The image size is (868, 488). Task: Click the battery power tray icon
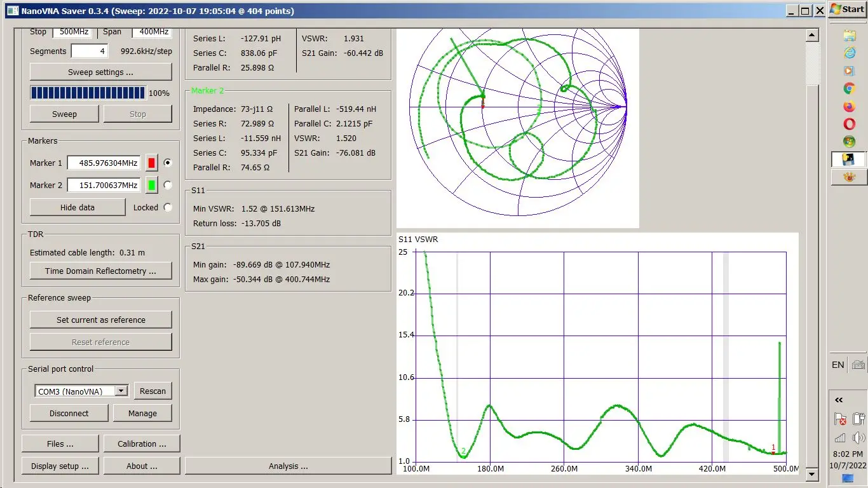tap(858, 419)
